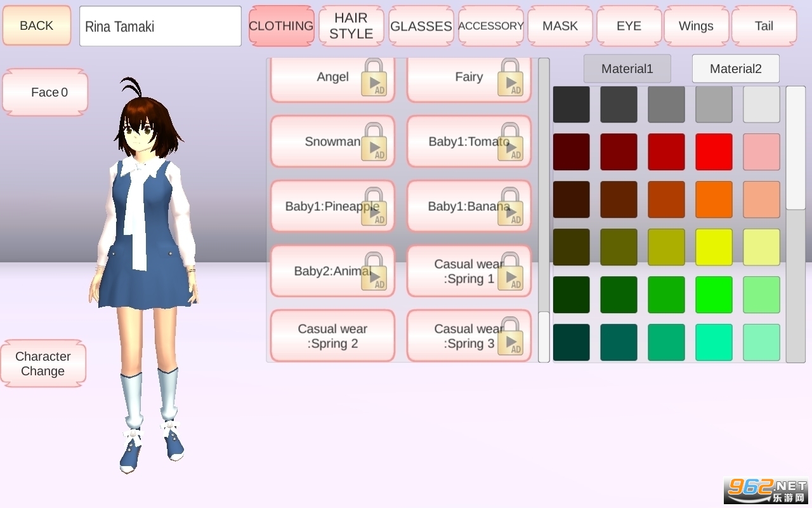Change the Face 0 selector

click(46, 92)
